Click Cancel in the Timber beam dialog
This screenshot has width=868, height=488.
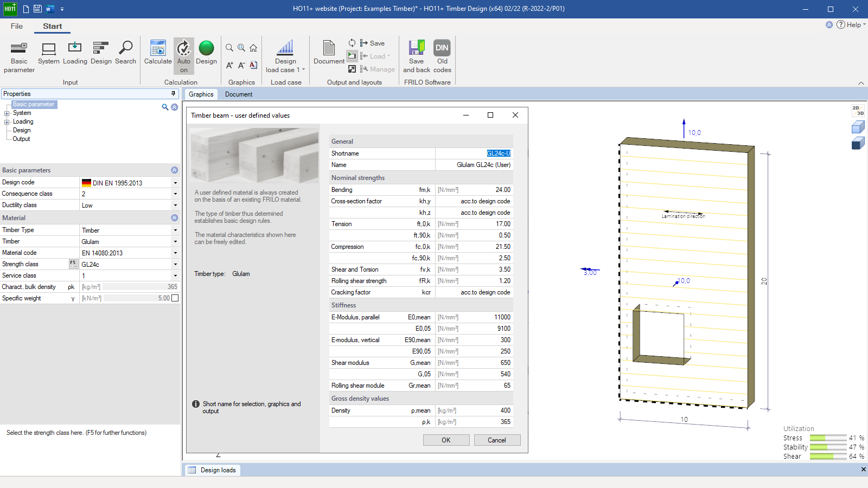pos(497,440)
